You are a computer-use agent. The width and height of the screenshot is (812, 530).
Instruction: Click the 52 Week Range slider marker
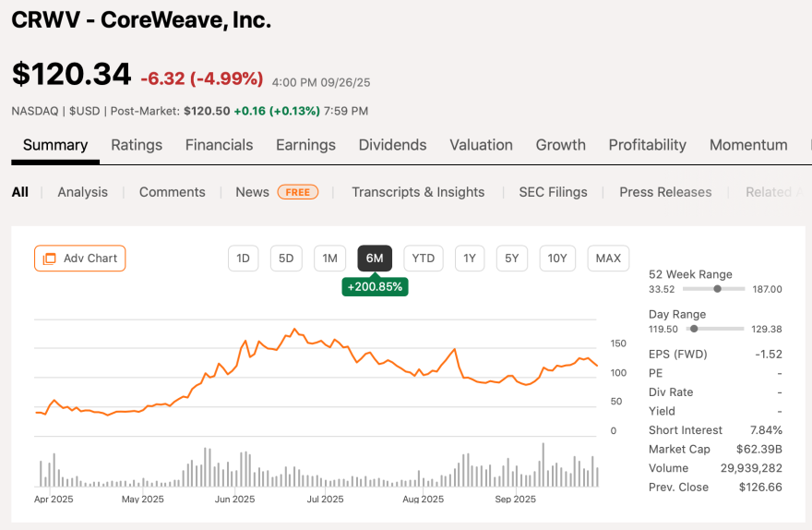click(x=718, y=289)
